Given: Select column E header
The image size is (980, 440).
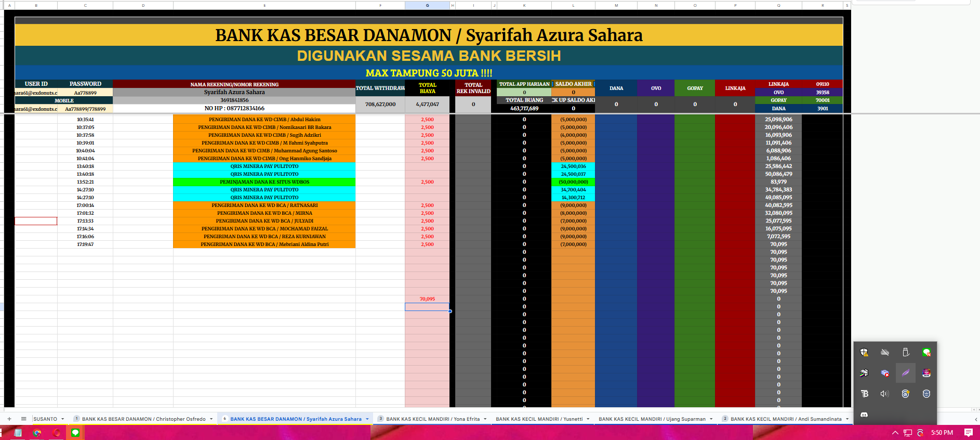Looking at the screenshot, I should (x=264, y=5).
